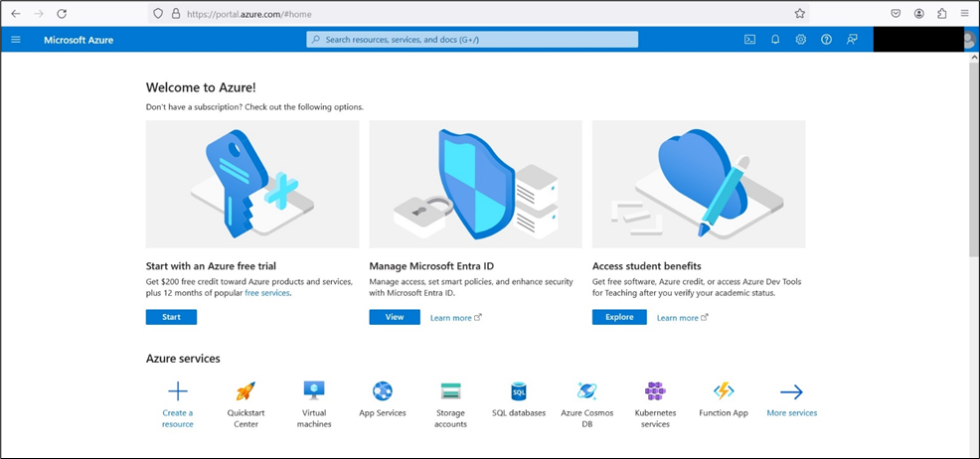Click the 'Access student benefits' heading
The image size is (980, 459).
point(647,266)
